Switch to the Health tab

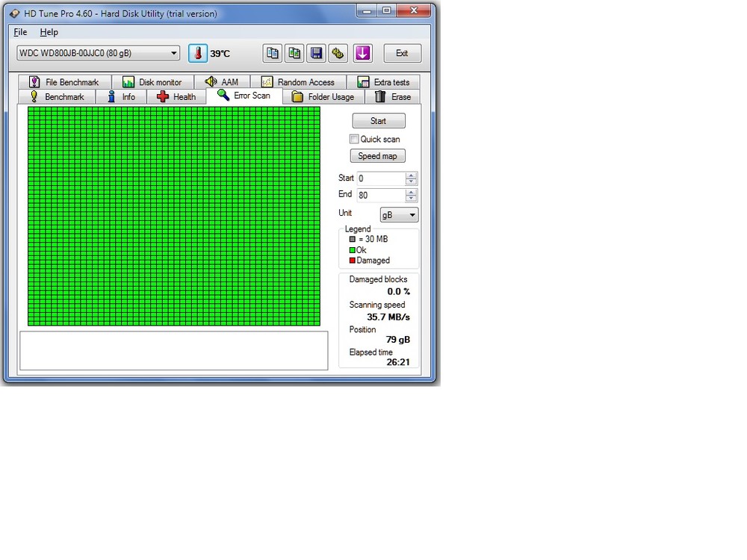pos(177,96)
